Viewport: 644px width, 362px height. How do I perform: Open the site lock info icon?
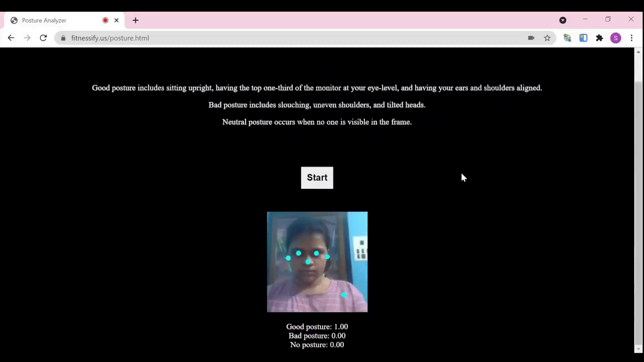pos(63,38)
